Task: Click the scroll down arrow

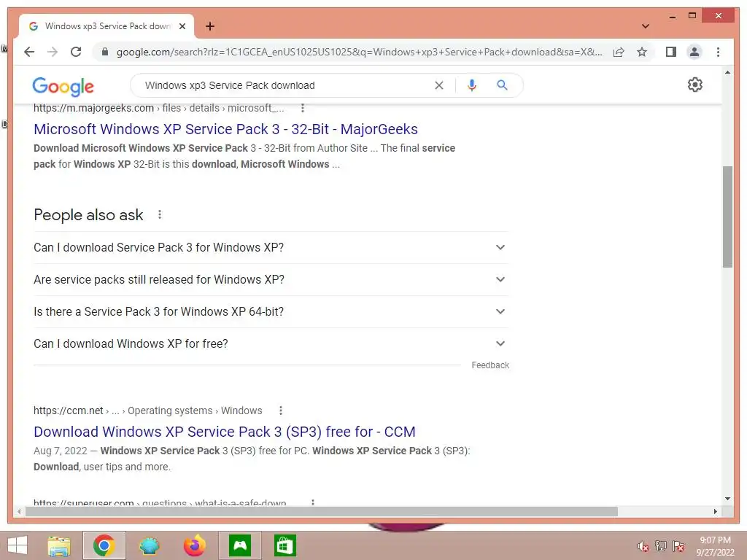Action: [x=727, y=499]
